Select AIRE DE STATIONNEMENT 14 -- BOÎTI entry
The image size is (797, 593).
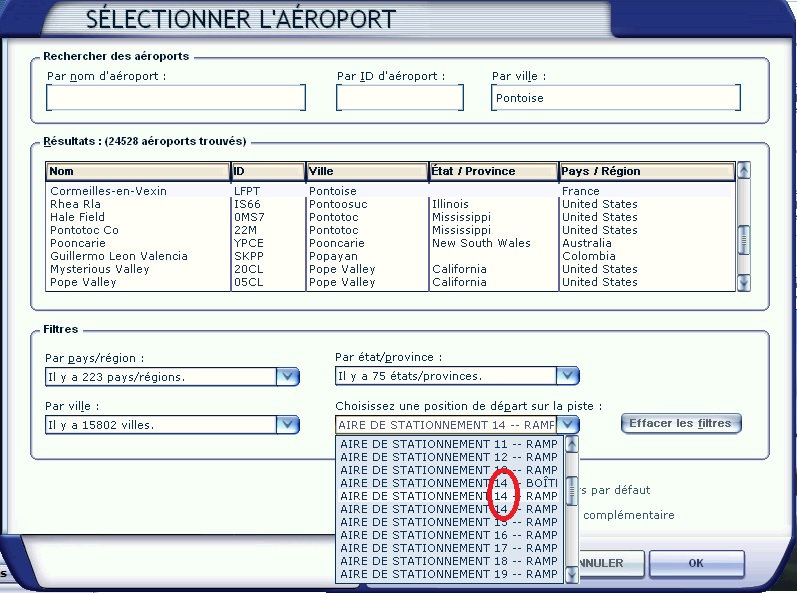click(449, 483)
